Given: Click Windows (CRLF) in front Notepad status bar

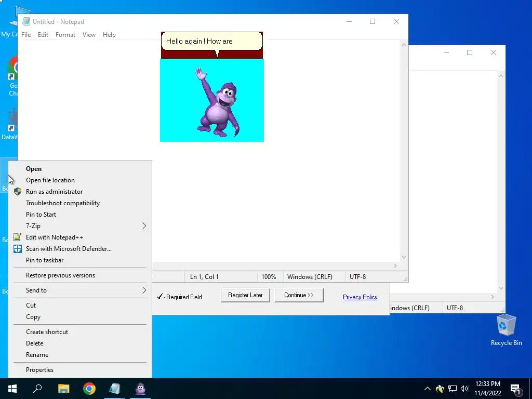Looking at the screenshot, I should point(310,277).
